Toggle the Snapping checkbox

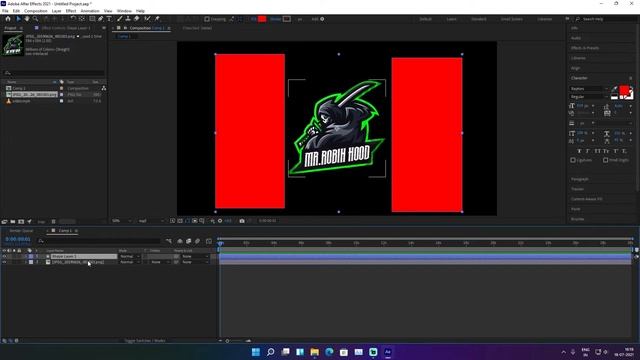207,19
